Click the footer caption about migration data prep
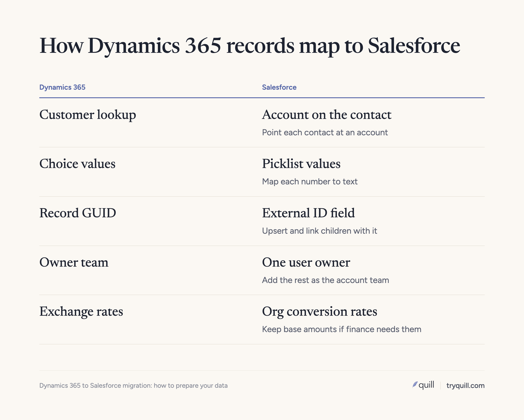 133,386
